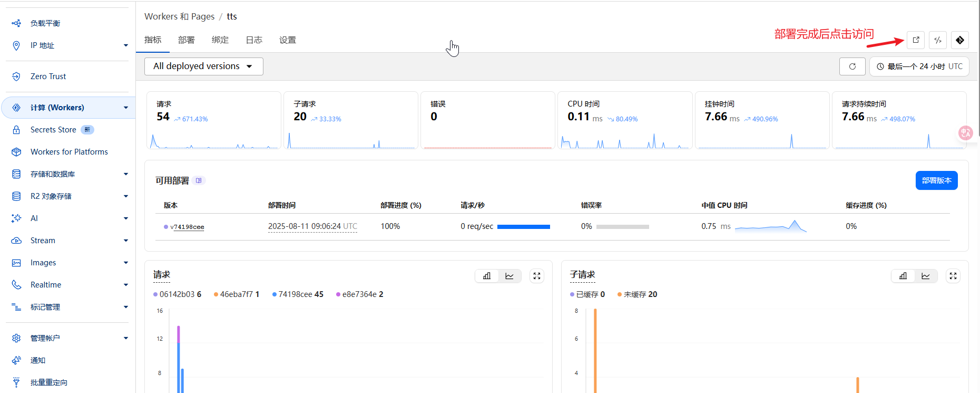Click the black diamond icon button

point(960,40)
